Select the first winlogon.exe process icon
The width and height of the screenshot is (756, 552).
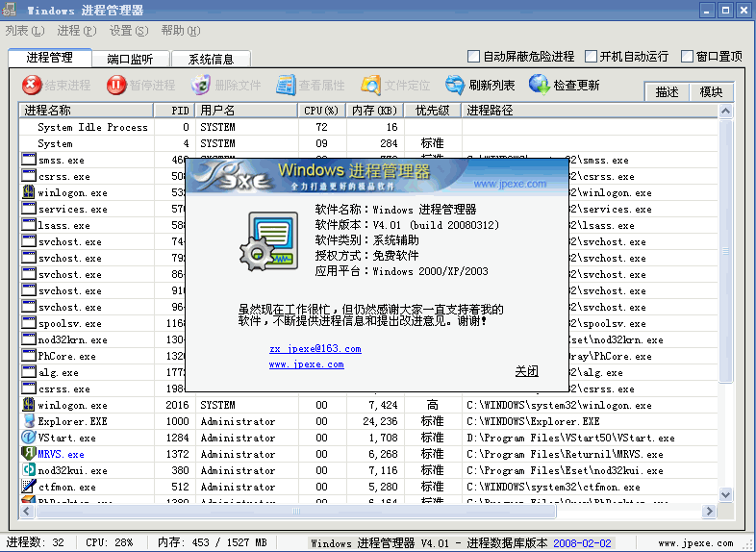click(29, 192)
